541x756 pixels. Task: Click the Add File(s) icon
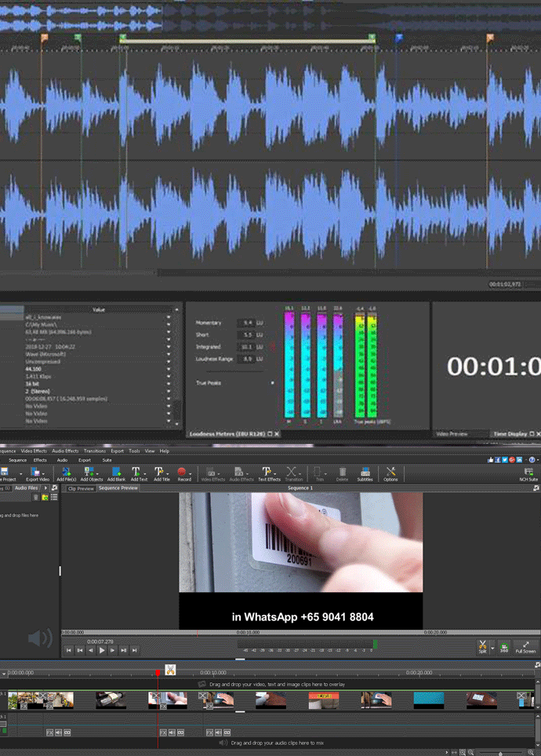coord(66,471)
